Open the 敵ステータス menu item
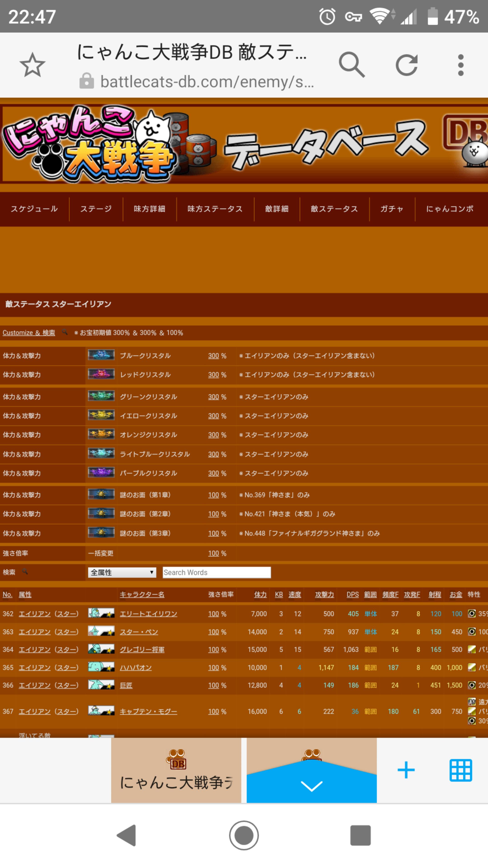The height and width of the screenshot is (868, 488). click(x=334, y=209)
